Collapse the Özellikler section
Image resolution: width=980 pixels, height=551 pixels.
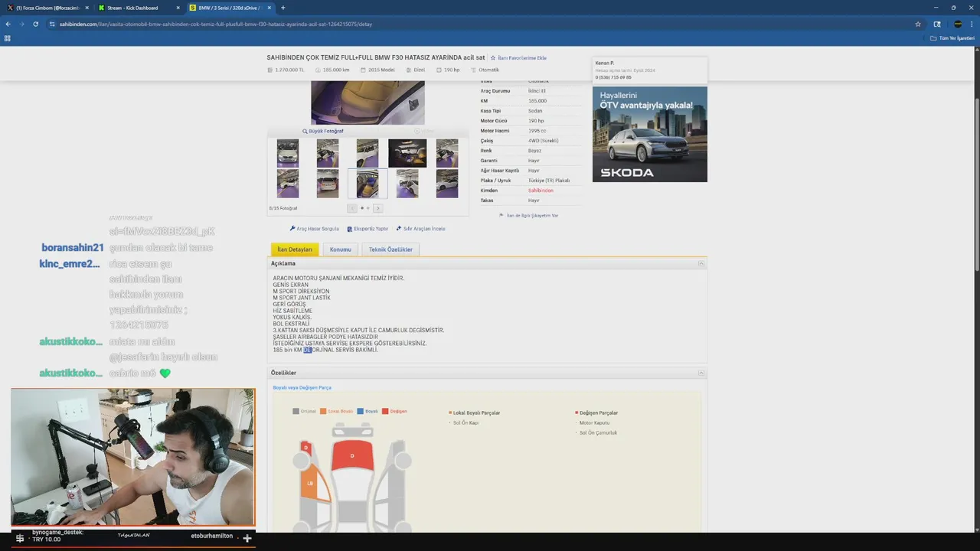click(701, 373)
